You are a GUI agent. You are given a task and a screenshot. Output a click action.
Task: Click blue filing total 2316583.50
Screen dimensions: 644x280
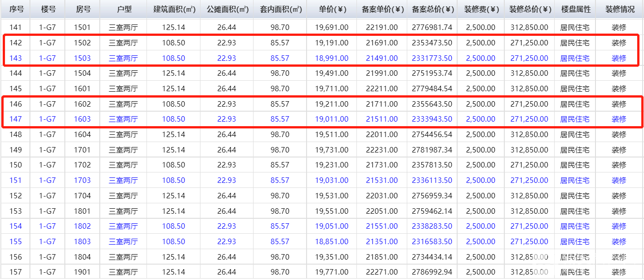(432, 241)
